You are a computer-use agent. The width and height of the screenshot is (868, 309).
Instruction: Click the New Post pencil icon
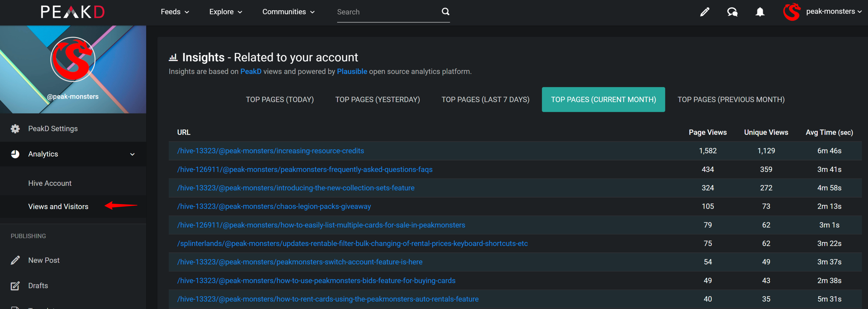(15, 260)
